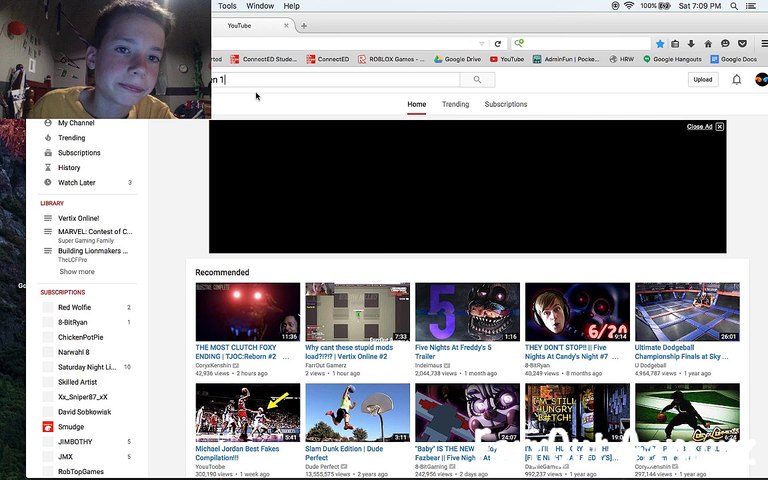Click the Spotlight search icon
Image resolution: width=768 pixels, height=480 pixels.
[x=734, y=6]
